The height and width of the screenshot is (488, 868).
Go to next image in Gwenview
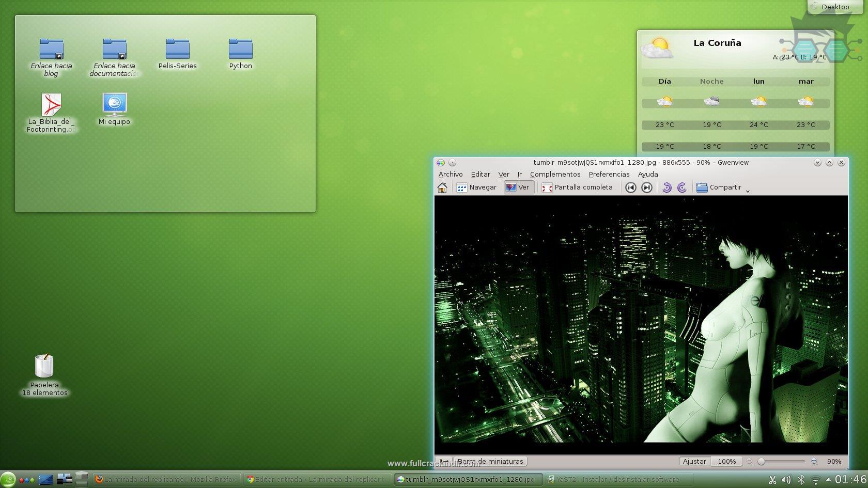[646, 187]
